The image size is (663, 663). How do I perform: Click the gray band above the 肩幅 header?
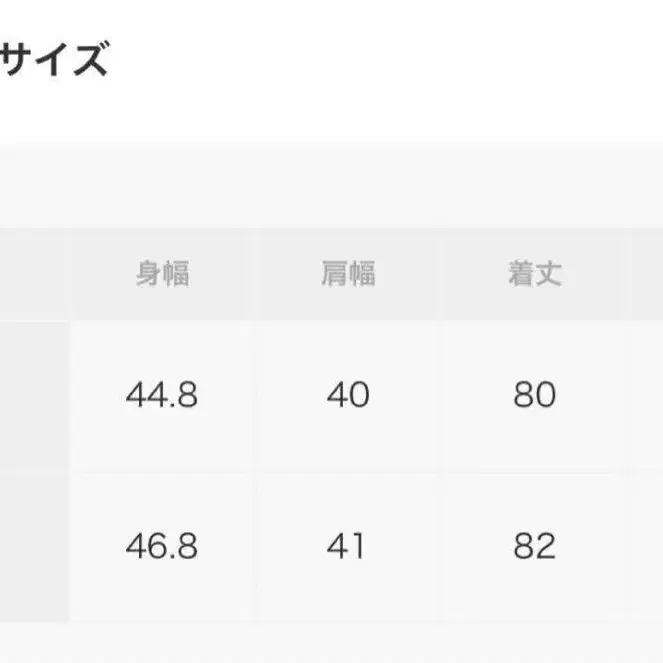coord(347,186)
